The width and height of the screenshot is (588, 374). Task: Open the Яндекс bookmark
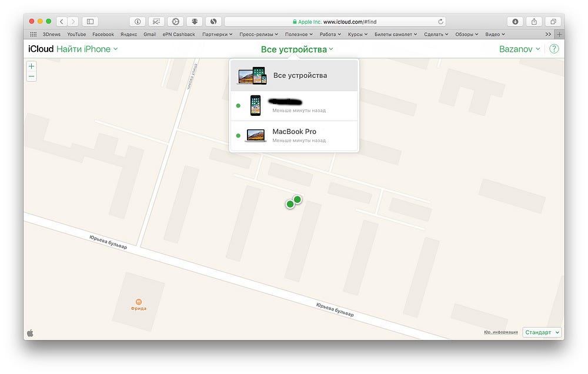(129, 34)
